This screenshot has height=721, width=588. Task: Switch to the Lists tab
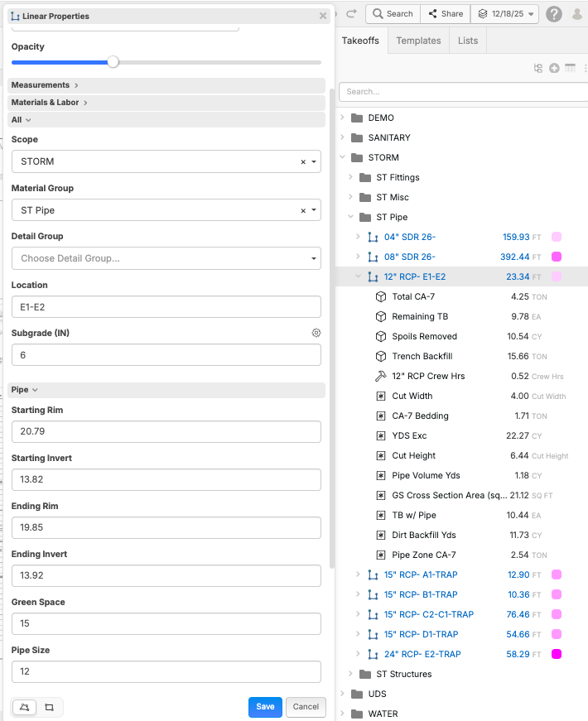click(x=467, y=41)
